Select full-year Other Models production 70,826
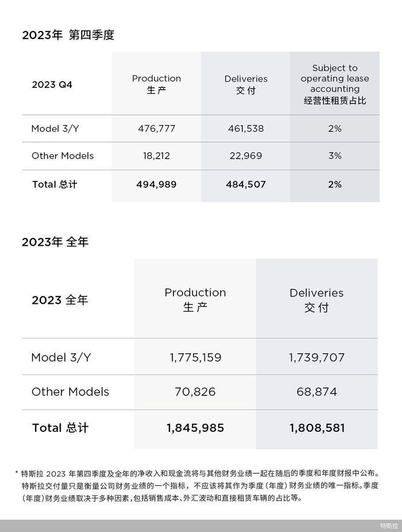This screenshot has height=532, width=402. pyautogui.click(x=195, y=392)
